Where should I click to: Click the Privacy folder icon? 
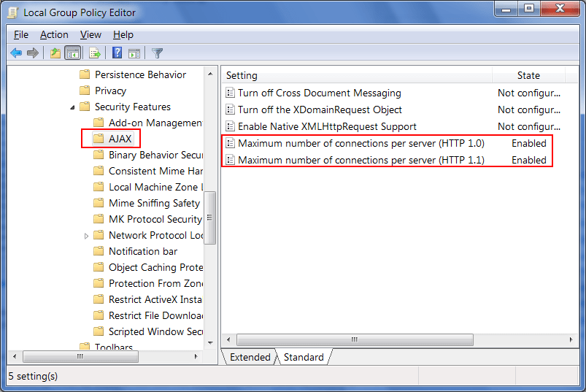click(x=85, y=91)
